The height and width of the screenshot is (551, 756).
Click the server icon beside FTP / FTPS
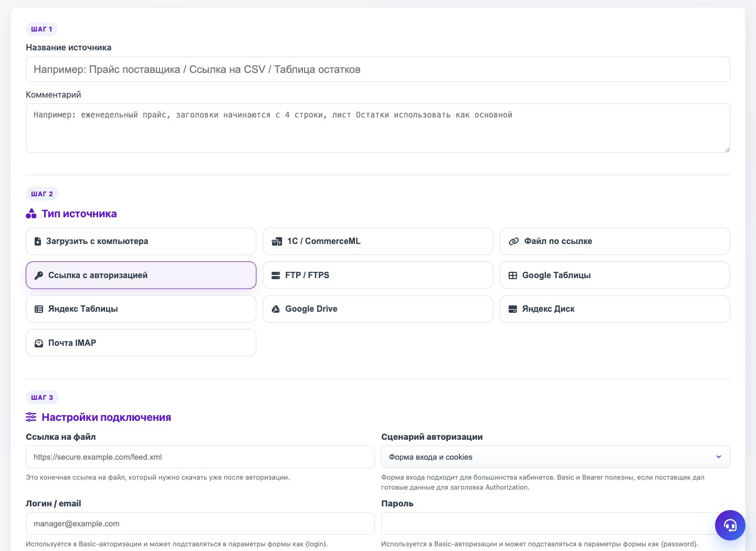tap(276, 275)
